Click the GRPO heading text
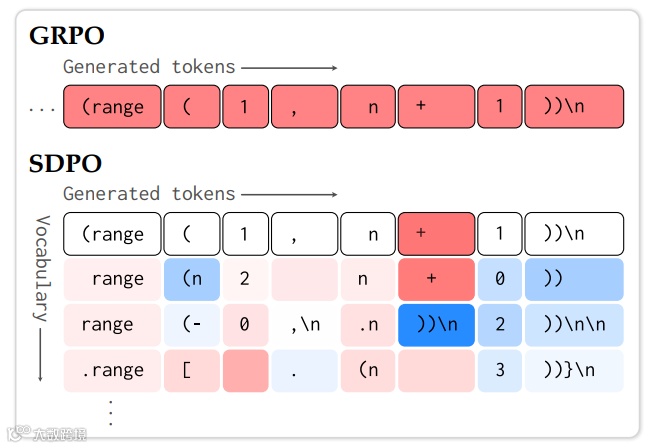The width and height of the screenshot is (654, 448). click(x=67, y=35)
